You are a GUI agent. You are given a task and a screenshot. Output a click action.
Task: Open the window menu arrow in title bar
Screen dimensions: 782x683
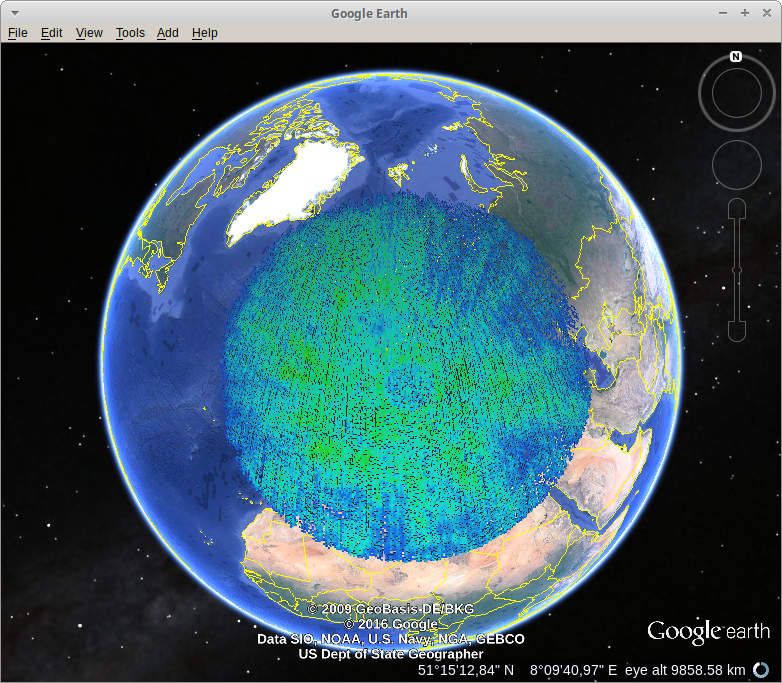15,13
